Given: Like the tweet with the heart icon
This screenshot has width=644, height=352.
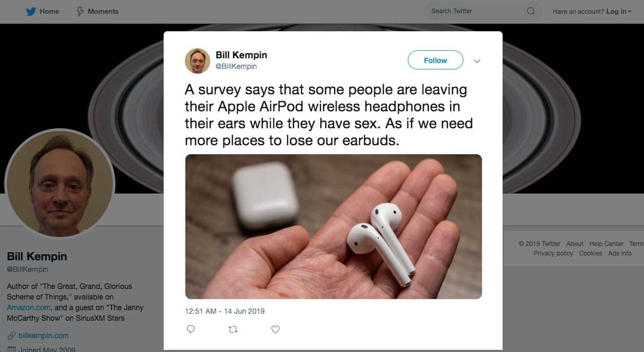Looking at the screenshot, I should (275, 329).
